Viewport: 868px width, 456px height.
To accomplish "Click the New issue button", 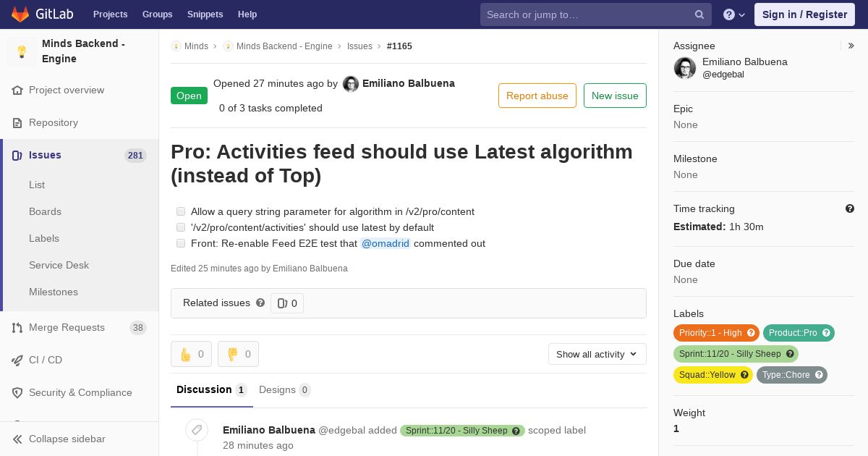I will pos(615,96).
